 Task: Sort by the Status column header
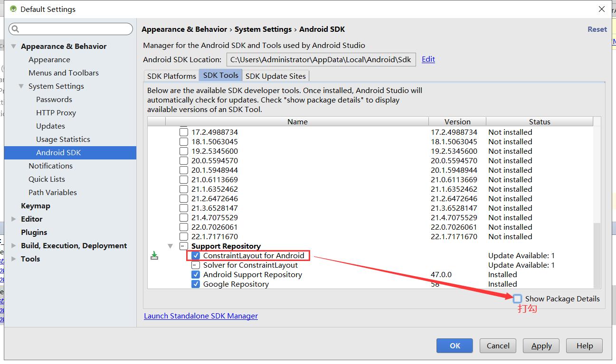(x=540, y=122)
